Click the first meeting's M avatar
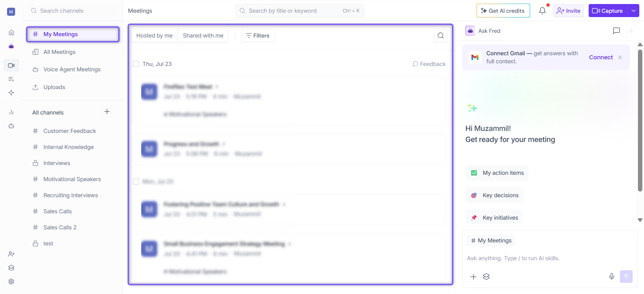 149,92
